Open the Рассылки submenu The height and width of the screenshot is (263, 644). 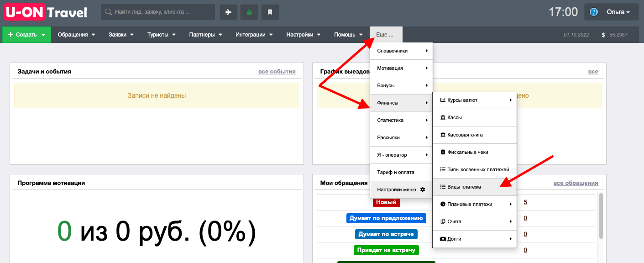point(401,137)
